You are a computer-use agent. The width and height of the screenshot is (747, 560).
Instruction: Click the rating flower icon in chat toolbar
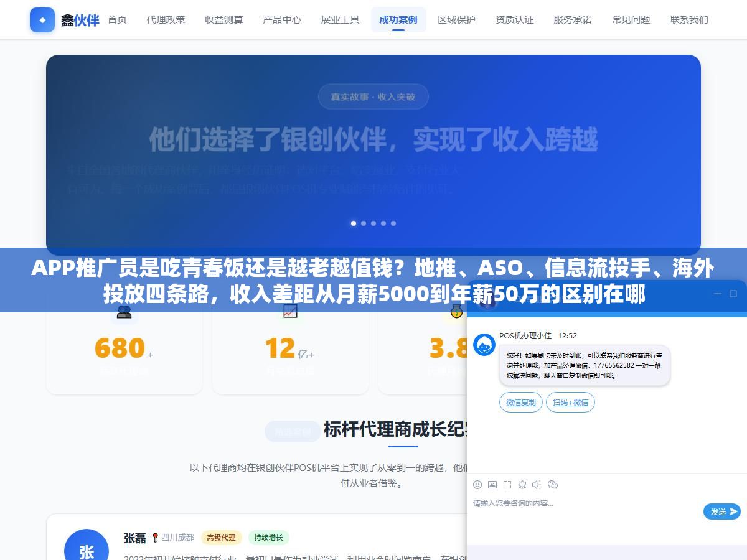tap(522, 485)
